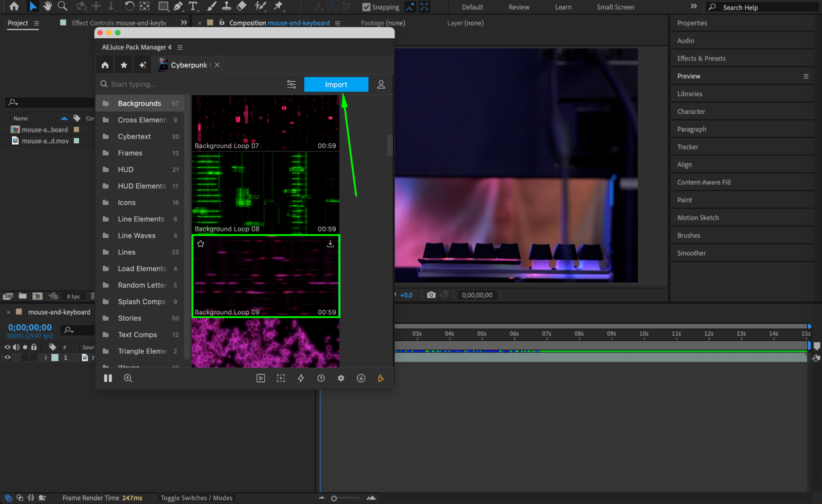Screen dimensions: 822x504
Task: Select the Hand tool in toolbar
Action: (48, 6)
